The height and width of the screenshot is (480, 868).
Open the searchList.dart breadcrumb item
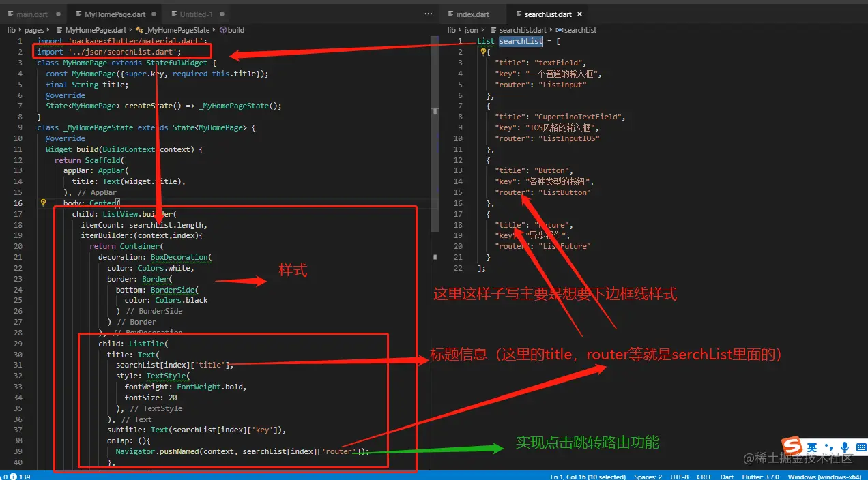pyautogui.click(x=523, y=30)
